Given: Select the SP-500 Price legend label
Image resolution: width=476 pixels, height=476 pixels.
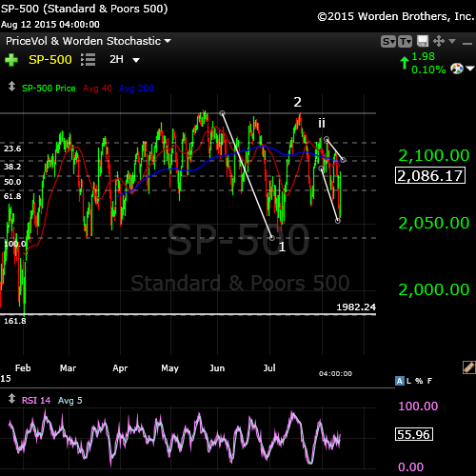Looking at the screenshot, I should (49, 89).
